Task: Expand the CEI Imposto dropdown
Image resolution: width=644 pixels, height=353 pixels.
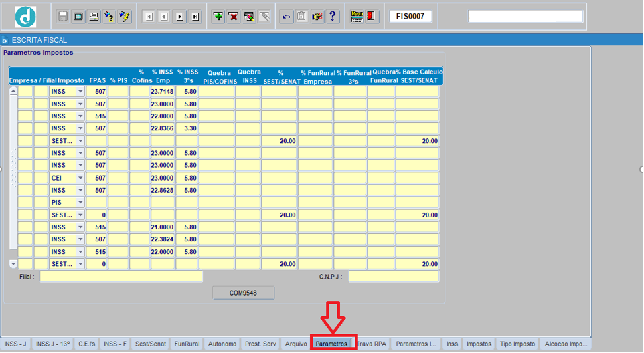Action: click(x=80, y=179)
